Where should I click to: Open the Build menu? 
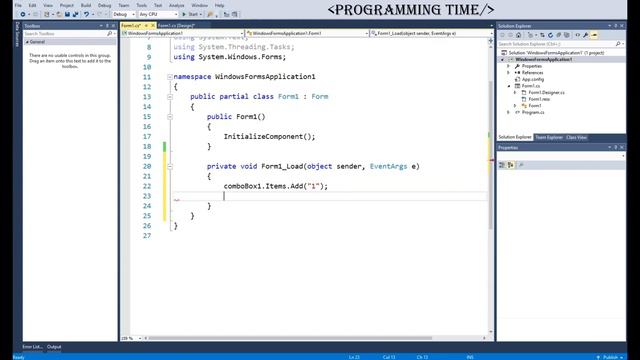click(x=86, y=5)
